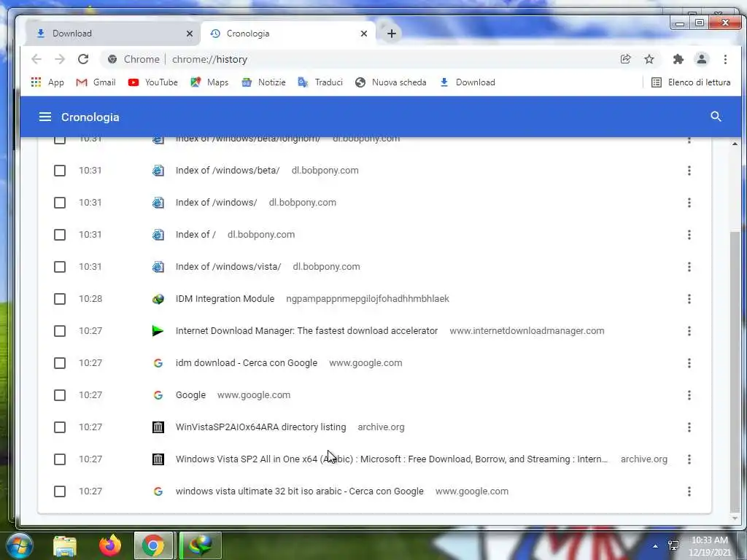The height and width of the screenshot is (560, 747).
Task: Open actions menu for Index of /windows/beta/
Action: pyautogui.click(x=689, y=171)
